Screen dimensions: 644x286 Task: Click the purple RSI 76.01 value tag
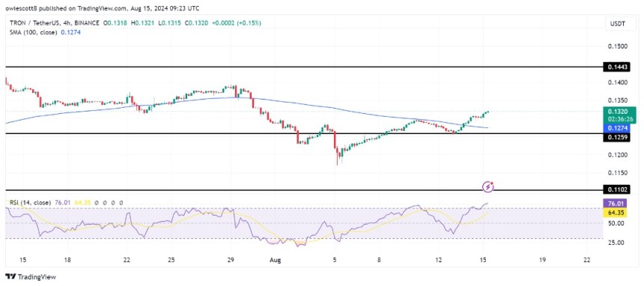point(616,203)
